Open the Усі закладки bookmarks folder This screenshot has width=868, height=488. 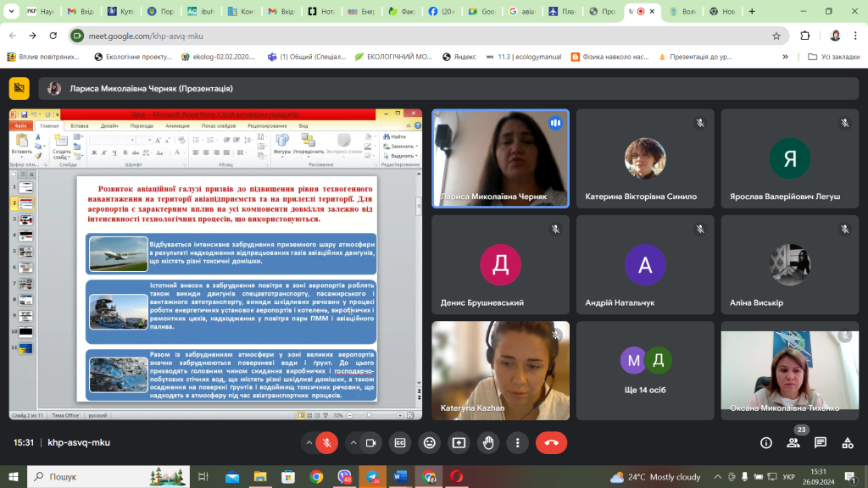pyautogui.click(x=833, y=57)
